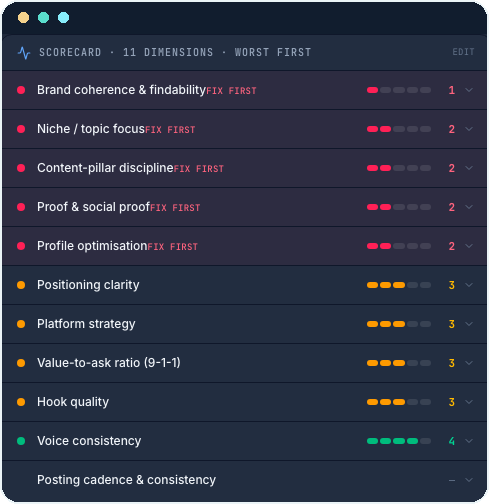Click the green window control dot

(x=43, y=17)
